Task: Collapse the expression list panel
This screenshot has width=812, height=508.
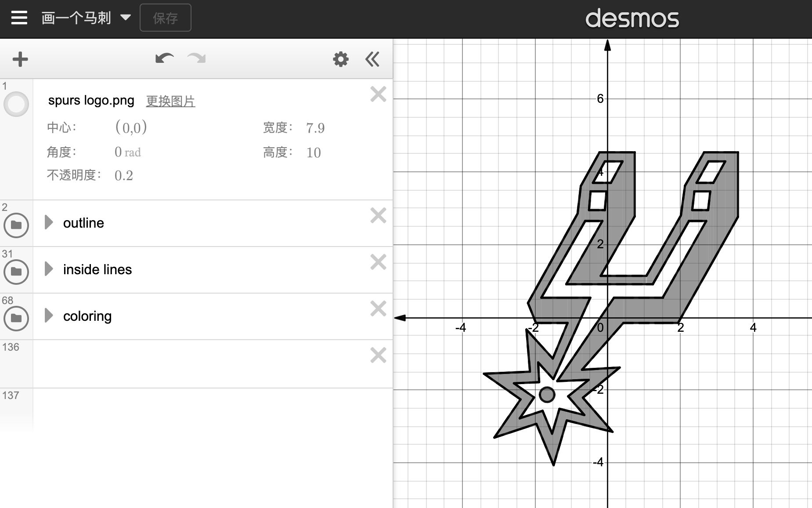Action: [372, 59]
